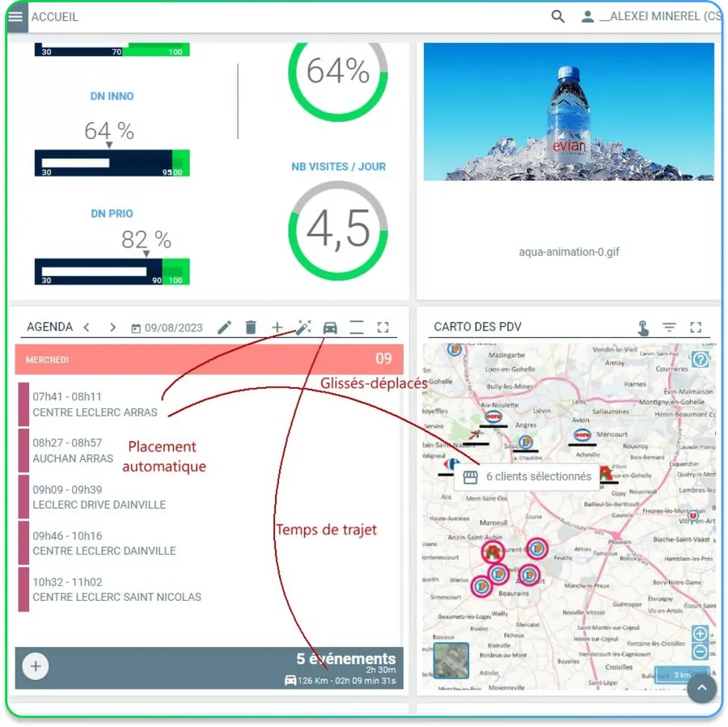
Task: Open the CENTRE LECLERC DAINVILLE event
Action: click(209, 543)
